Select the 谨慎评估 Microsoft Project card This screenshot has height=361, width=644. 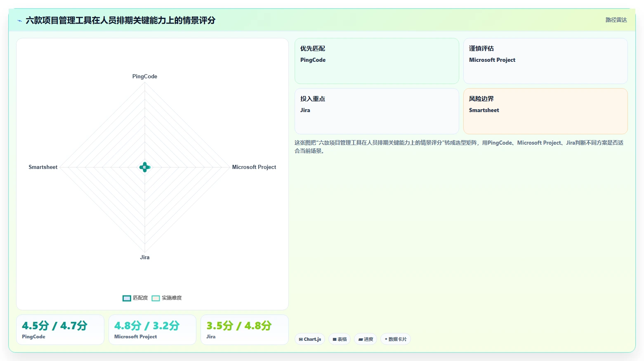pos(545,61)
